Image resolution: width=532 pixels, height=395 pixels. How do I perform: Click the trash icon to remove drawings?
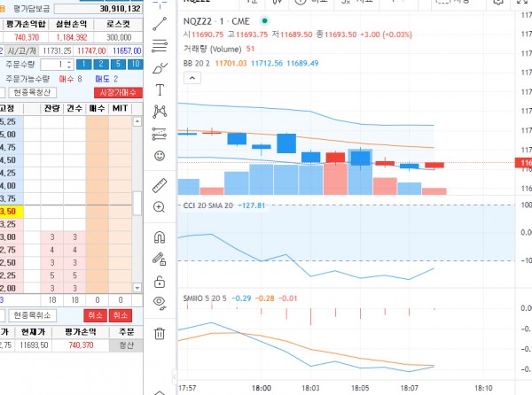pyautogui.click(x=160, y=333)
